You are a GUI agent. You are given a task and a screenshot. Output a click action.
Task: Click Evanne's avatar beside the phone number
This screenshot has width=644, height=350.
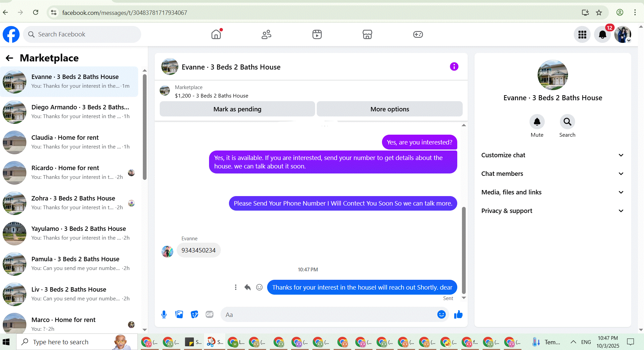[x=167, y=251]
